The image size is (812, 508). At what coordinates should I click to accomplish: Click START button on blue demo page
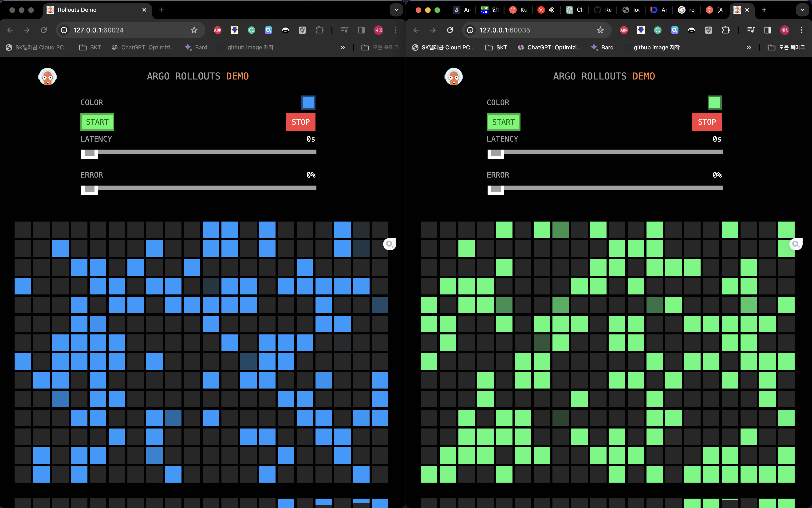(x=97, y=122)
